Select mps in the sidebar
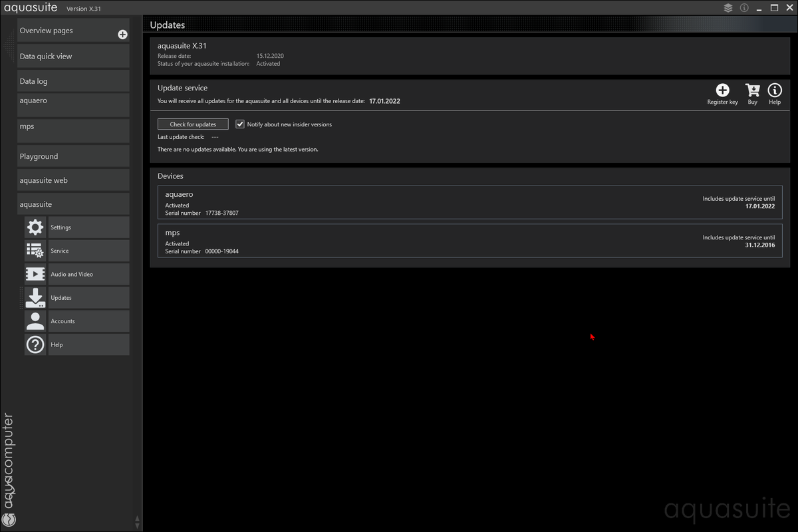798x532 pixels. [73, 131]
